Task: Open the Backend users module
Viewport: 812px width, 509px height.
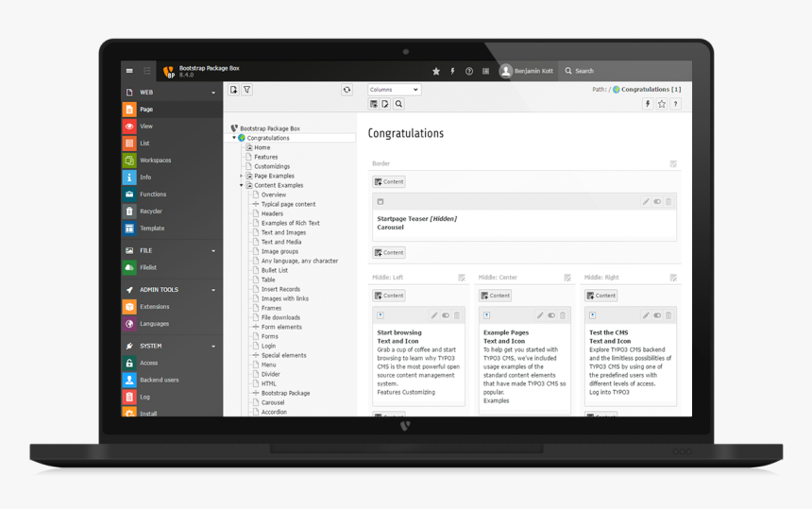Action: pyautogui.click(x=172, y=380)
